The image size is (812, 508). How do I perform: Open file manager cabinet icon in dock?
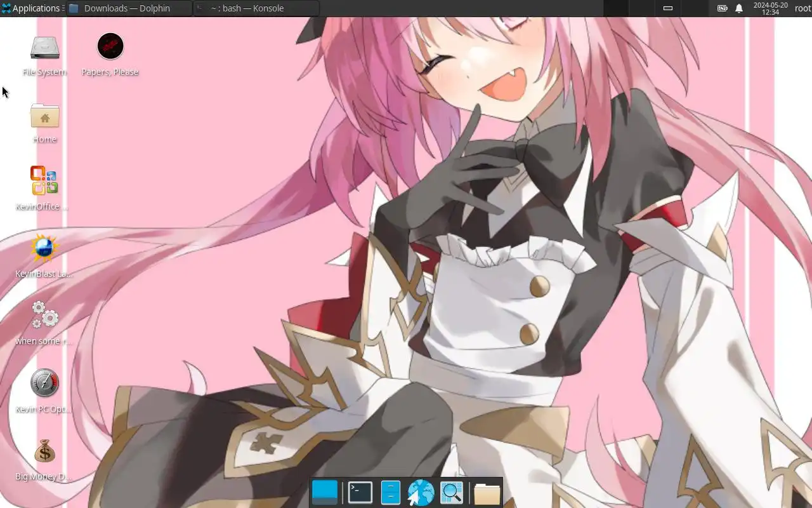tap(391, 493)
